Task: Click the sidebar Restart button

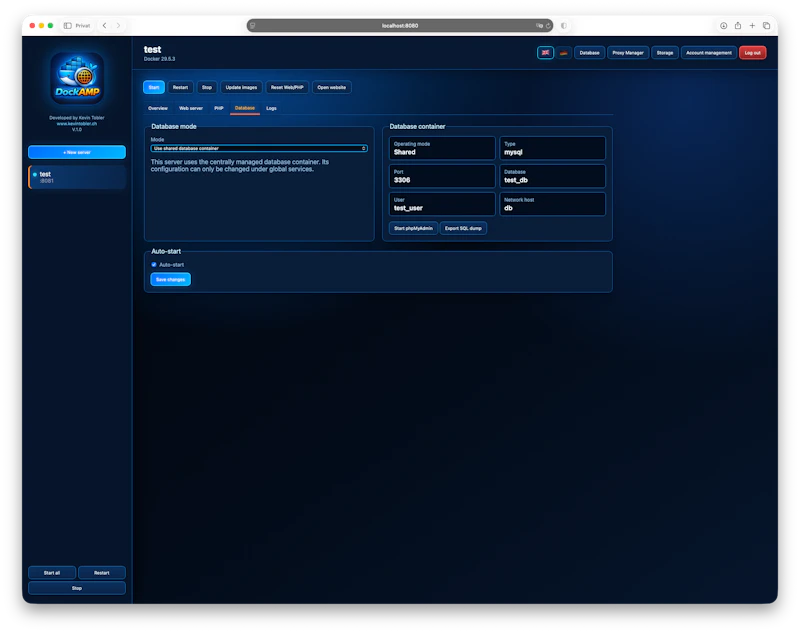Action: [102, 573]
